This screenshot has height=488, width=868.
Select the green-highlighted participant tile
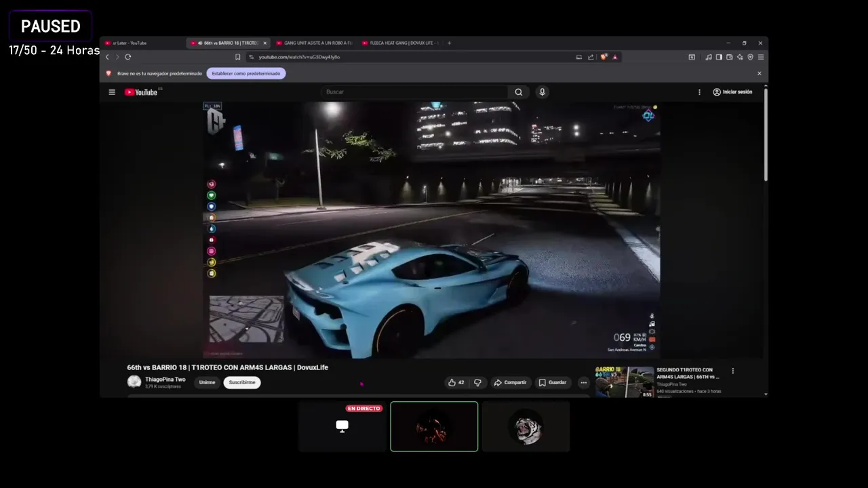click(x=434, y=426)
